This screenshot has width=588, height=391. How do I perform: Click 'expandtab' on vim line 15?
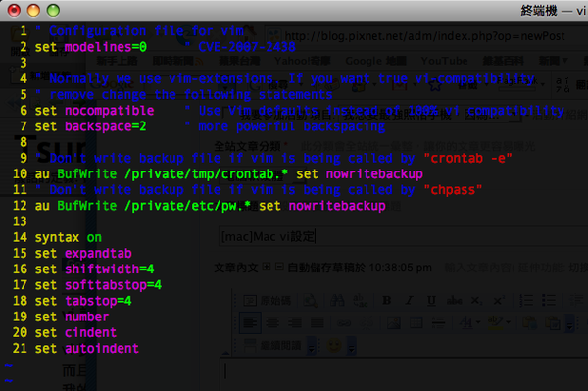tap(98, 253)
